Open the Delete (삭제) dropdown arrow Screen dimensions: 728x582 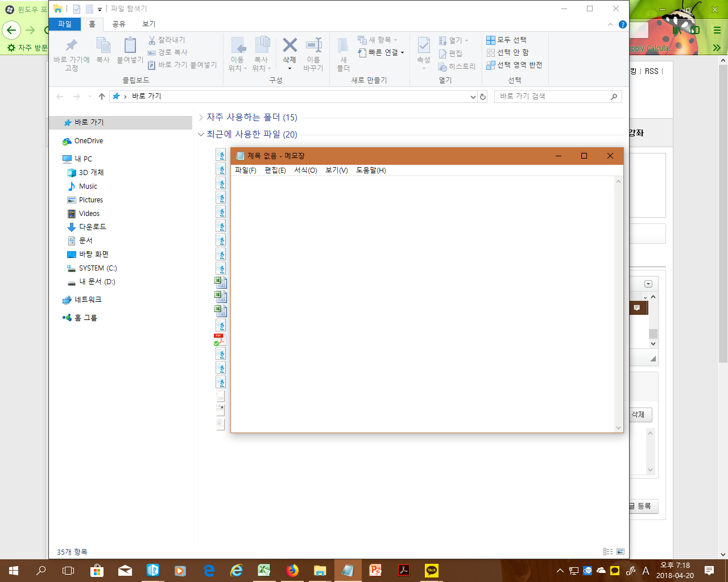point(289,68)
